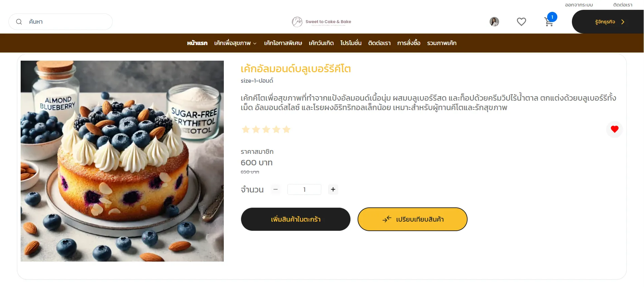Viewport: 644px width, 287px height.
Task: Click the ออกจากระบบ link
Action: click(579, 5)
